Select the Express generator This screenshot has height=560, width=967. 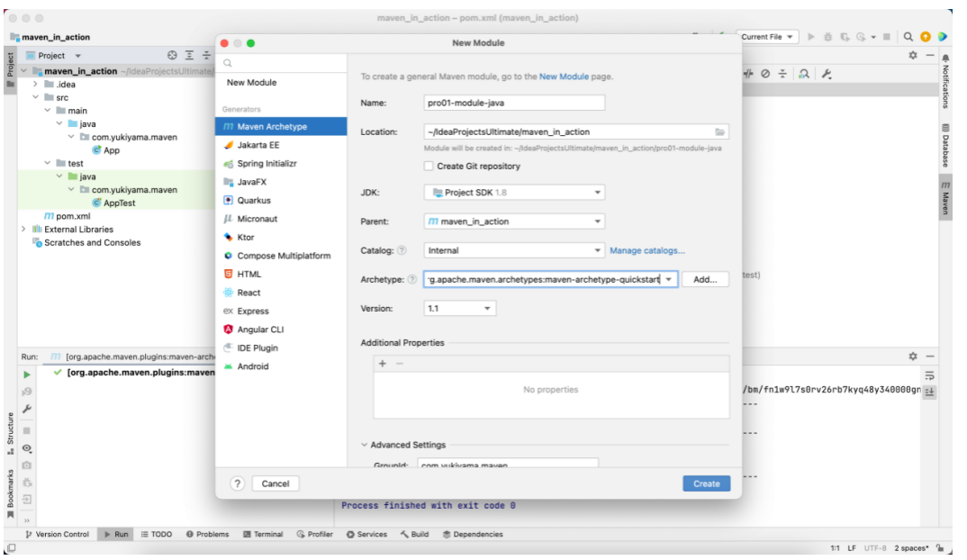click(281, 312)
